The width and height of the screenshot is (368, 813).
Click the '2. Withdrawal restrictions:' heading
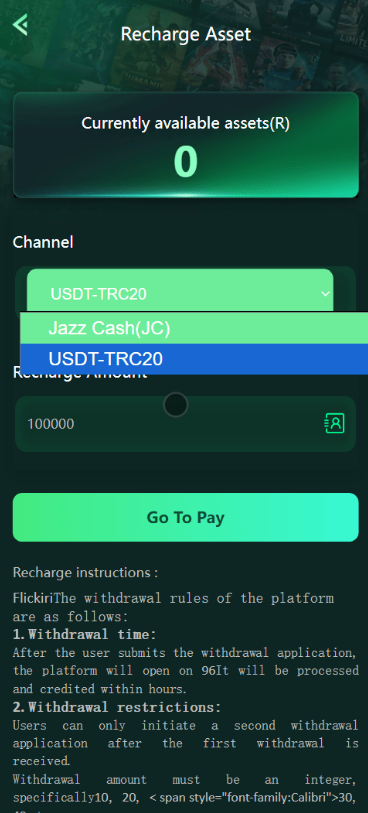117,707
